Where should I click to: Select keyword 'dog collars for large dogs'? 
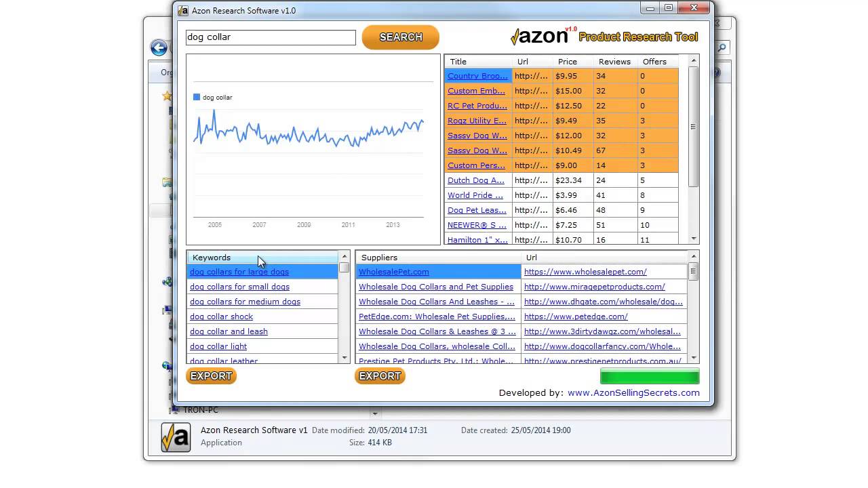pyautogui.click(x=239, y=272)
